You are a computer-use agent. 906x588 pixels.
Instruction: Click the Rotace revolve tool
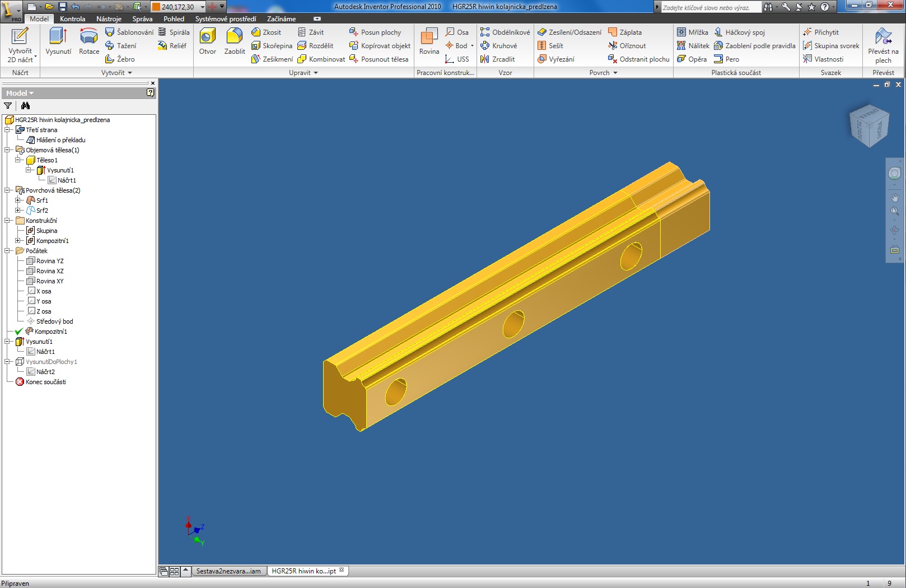pos(89,42)
